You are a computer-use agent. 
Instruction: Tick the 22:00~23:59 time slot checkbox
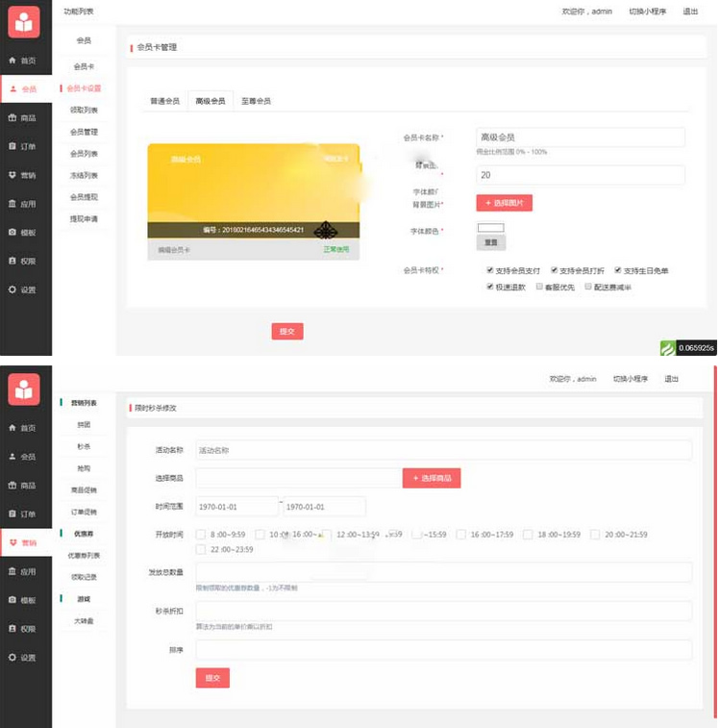(x=200, y=550)
